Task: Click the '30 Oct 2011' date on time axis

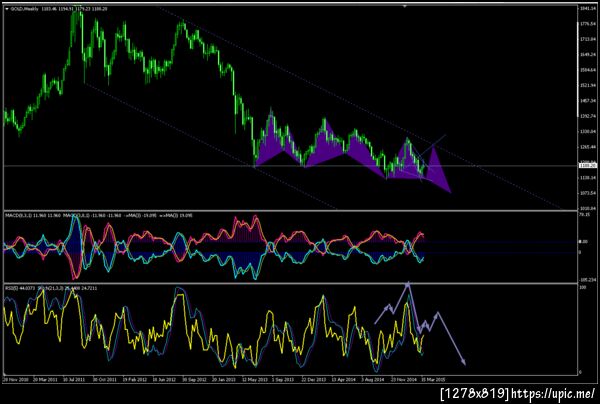Action: 104,380
